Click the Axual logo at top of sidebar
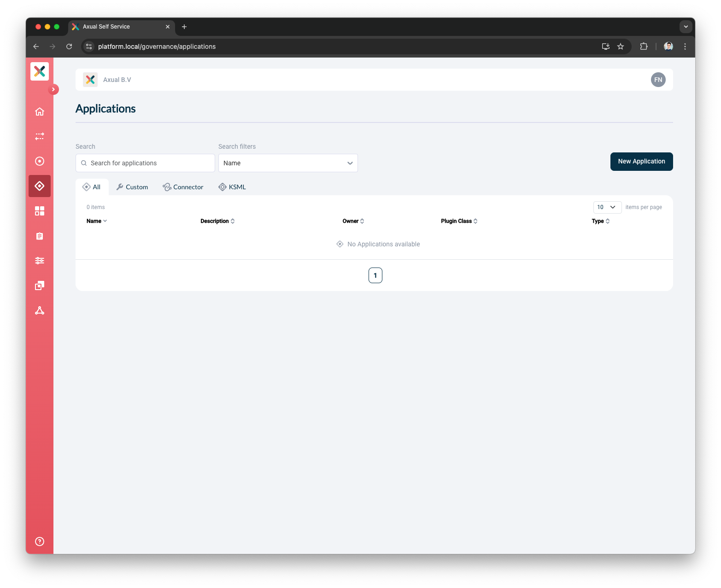 tap(40, 71)
